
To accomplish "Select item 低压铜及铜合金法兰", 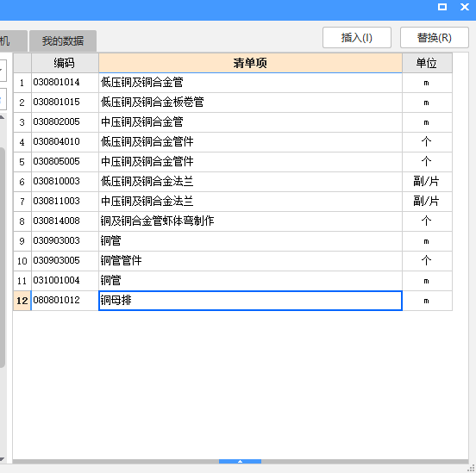I will 147,181.
